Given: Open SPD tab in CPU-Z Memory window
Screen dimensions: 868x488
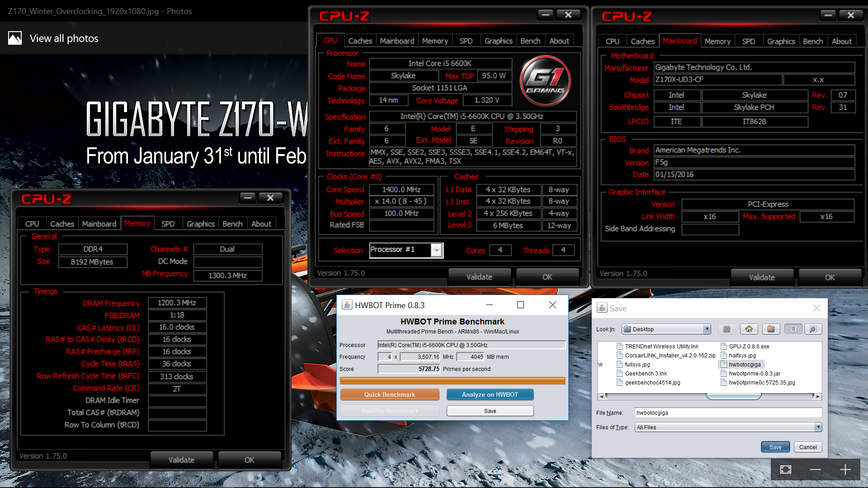Looking at the screenshot, I should click(x=168, y=224).
